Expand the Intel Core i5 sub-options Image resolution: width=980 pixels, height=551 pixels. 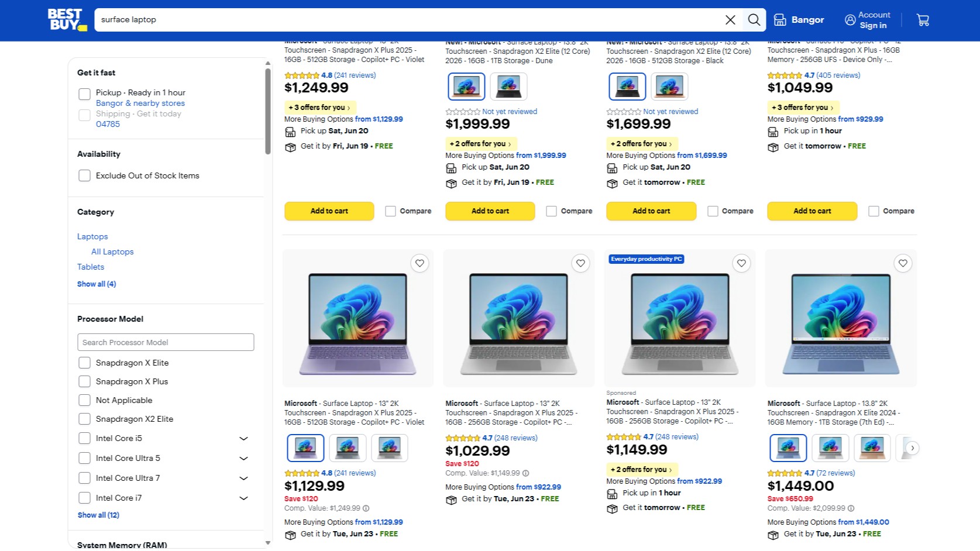coord(244,439)
